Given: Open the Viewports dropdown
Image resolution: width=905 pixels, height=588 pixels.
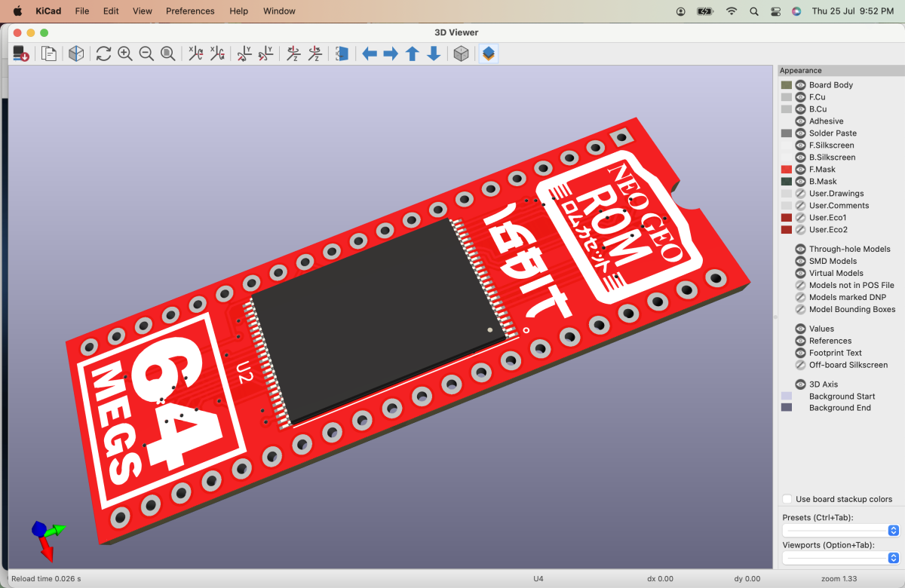Looking at the screenshot, I should (842, 558).
